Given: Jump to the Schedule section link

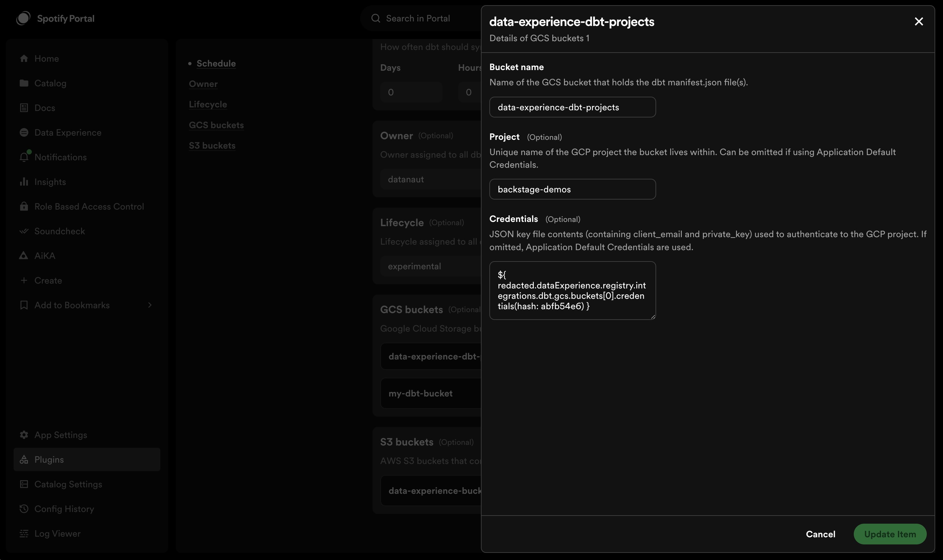Looking at the screenshot, I should (216, 63).
